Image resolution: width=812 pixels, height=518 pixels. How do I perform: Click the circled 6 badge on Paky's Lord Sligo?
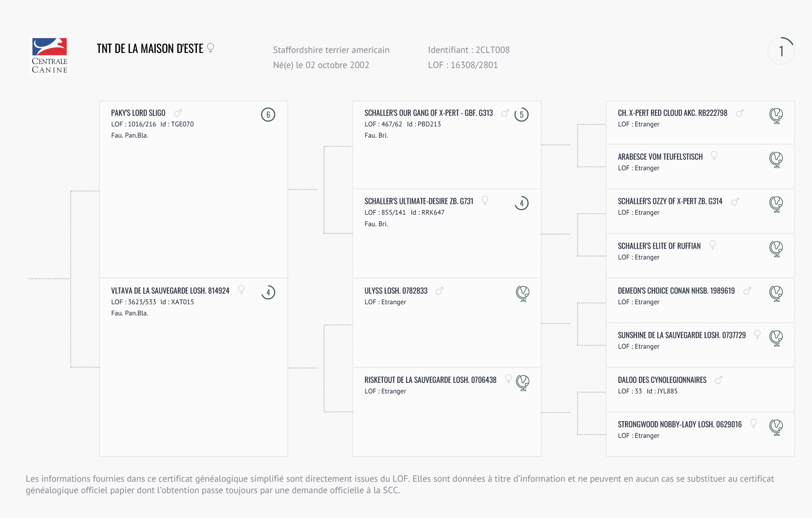pos(268,115)
